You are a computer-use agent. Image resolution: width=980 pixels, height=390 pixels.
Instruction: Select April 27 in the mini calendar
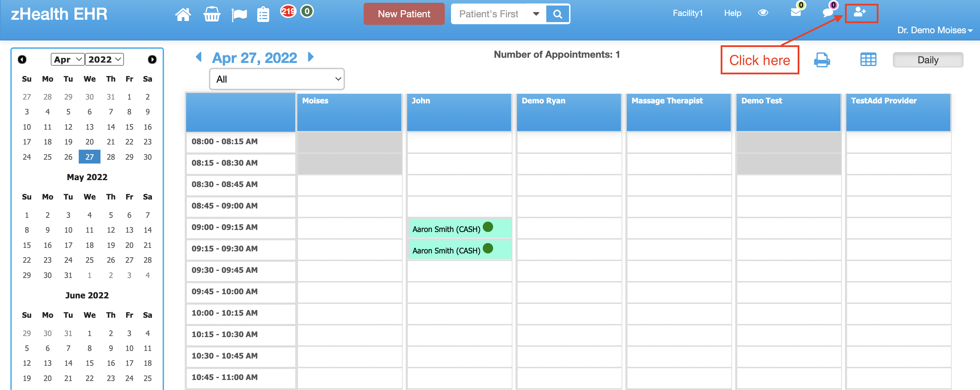pyautogui.click(x=89, y=157)
